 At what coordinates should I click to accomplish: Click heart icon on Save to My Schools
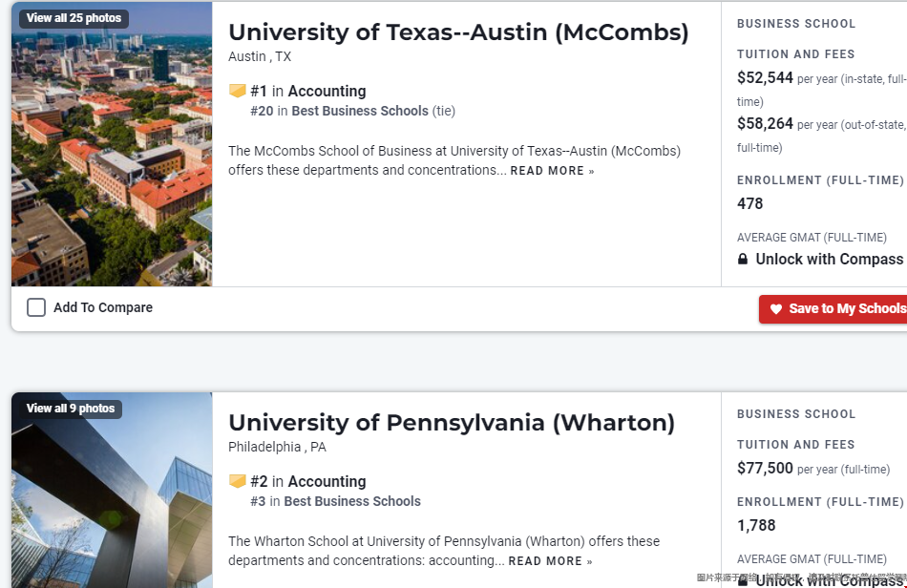[776, 309]
